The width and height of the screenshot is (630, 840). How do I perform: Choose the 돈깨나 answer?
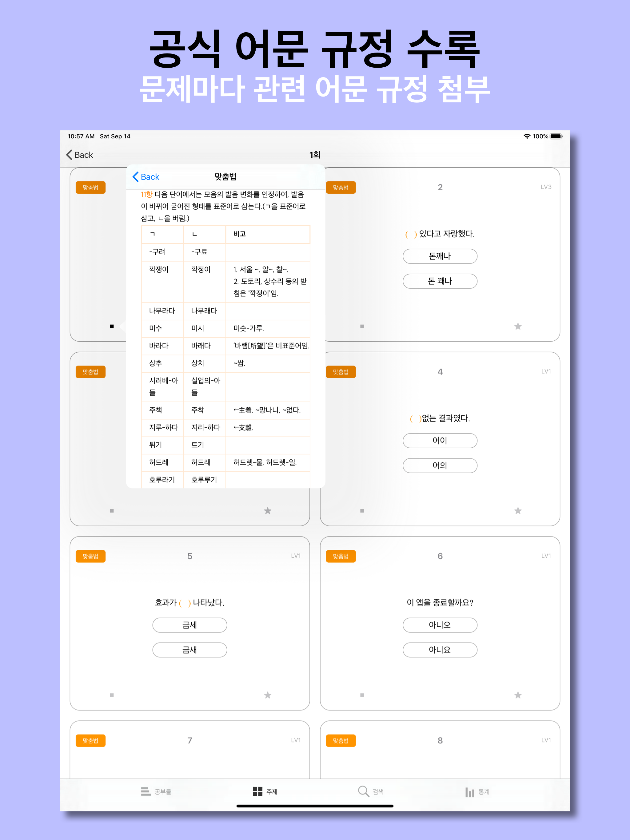click(440, 256)
